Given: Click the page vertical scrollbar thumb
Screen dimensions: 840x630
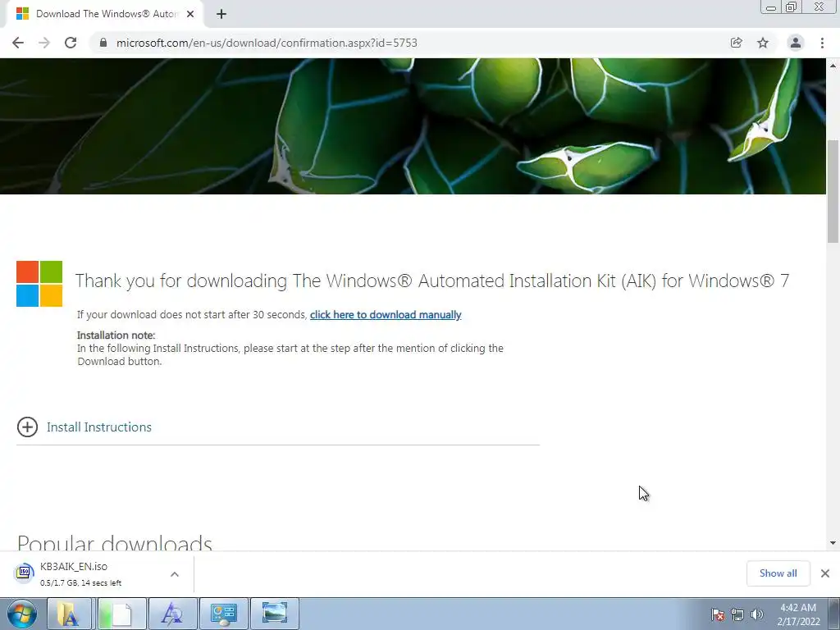Looking at the screenshot, I should pos(833,190).
